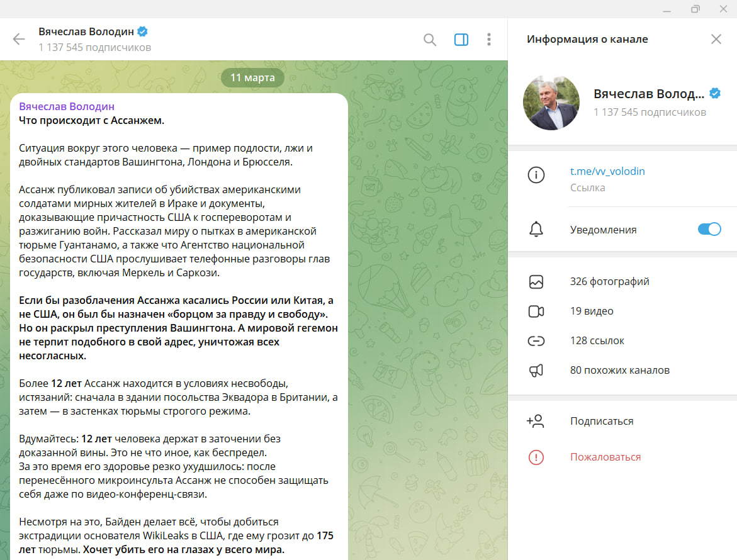
Task: Open the three-dot more options menu
Action: coord(489,40)
